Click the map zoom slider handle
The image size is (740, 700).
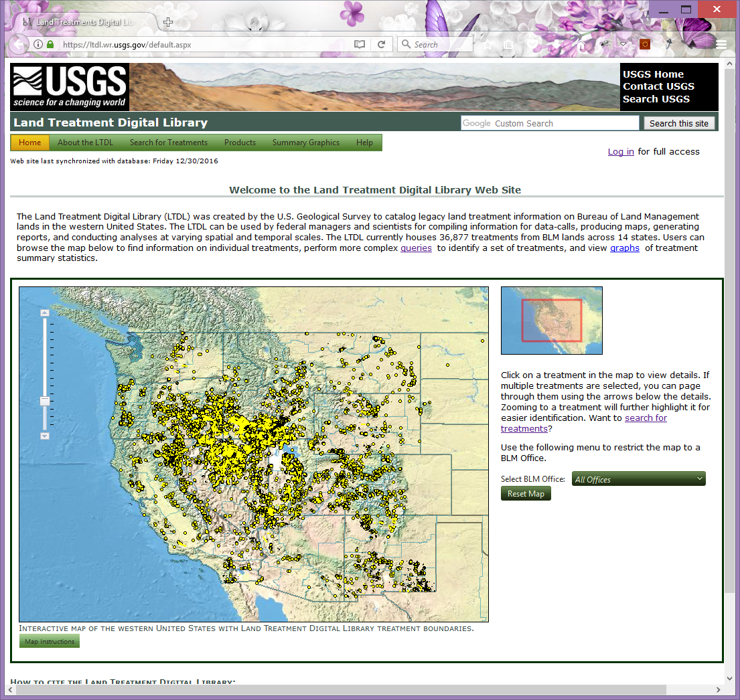[45, 401]
